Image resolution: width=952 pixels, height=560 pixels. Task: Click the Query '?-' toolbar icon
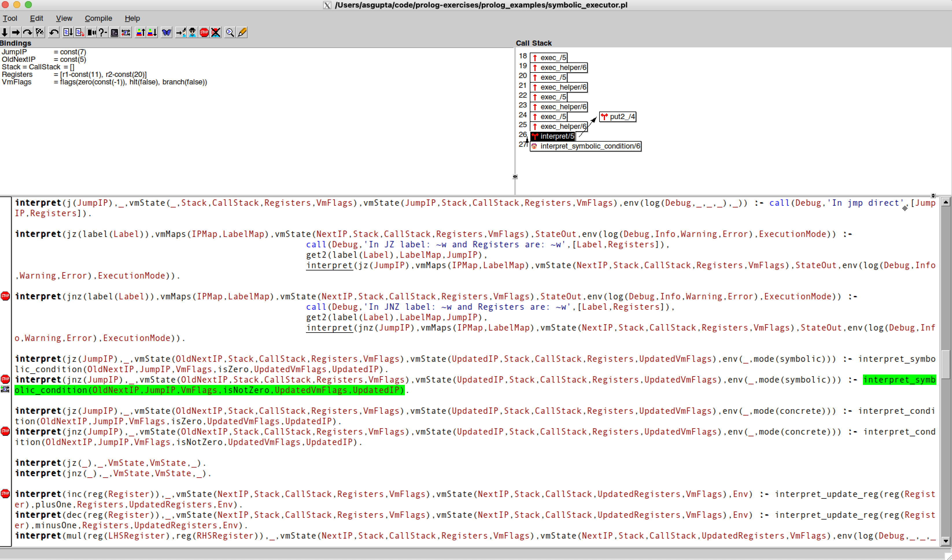pos(103,32)
